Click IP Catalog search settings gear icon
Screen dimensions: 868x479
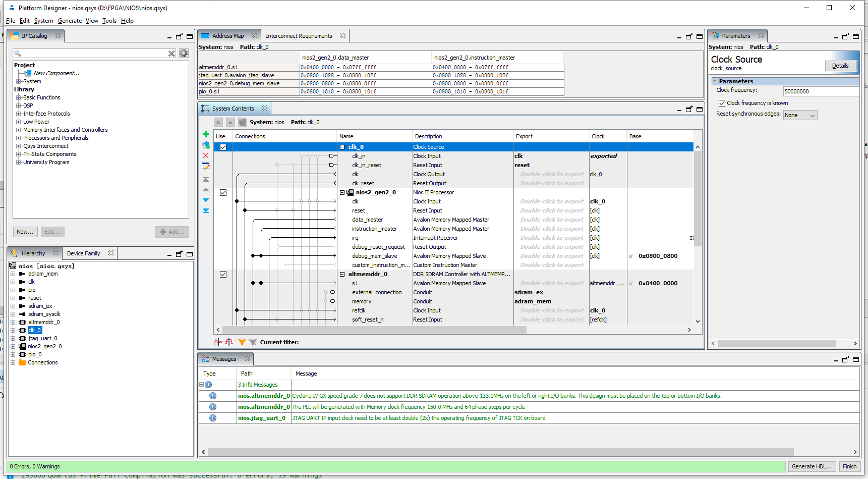[x=184, y=53]
